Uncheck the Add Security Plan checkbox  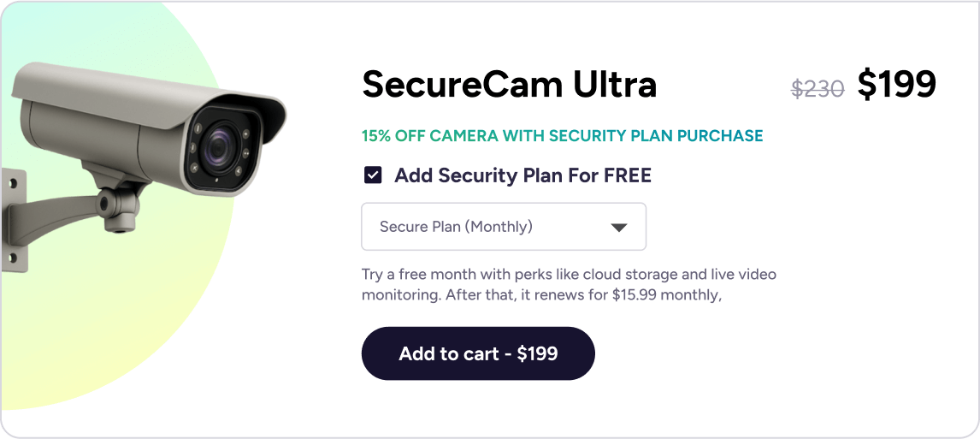(373, 175)
